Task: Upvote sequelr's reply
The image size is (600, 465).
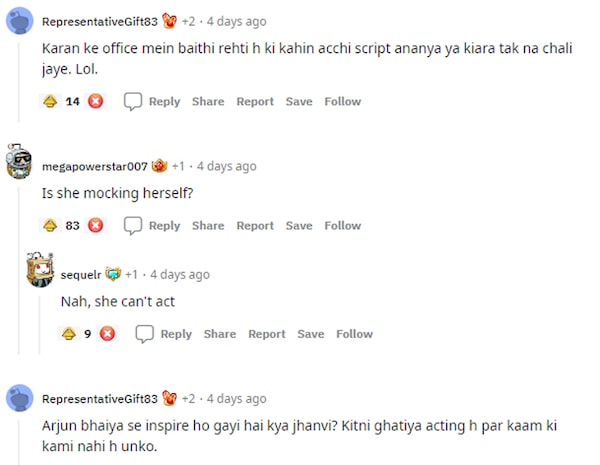Action: [x=69, y=334]
